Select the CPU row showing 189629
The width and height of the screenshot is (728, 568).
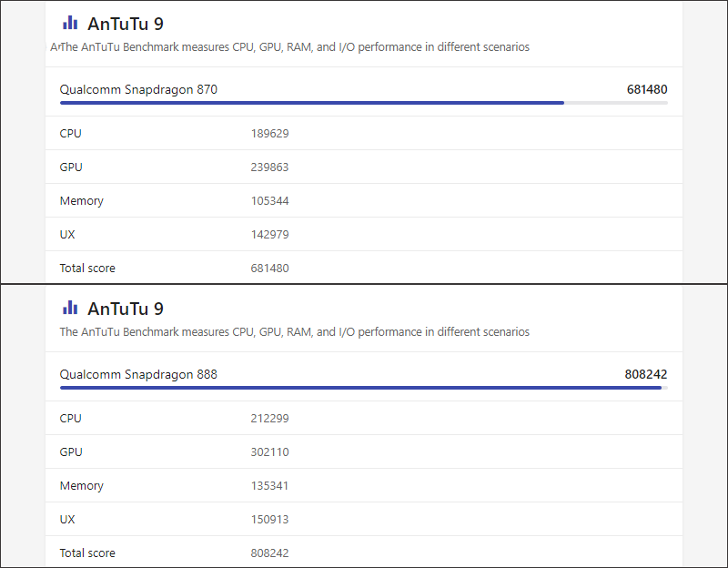(x=363, y=133)
